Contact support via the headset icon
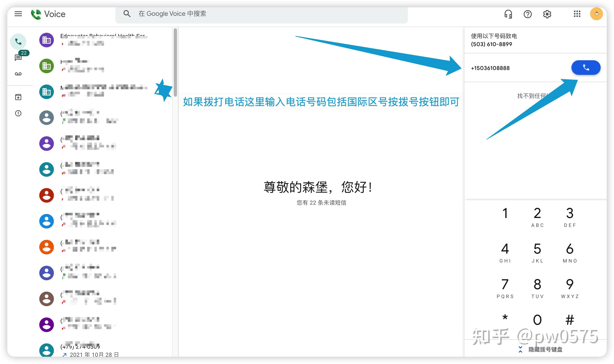Screen dimensions: 614x364 508,14
